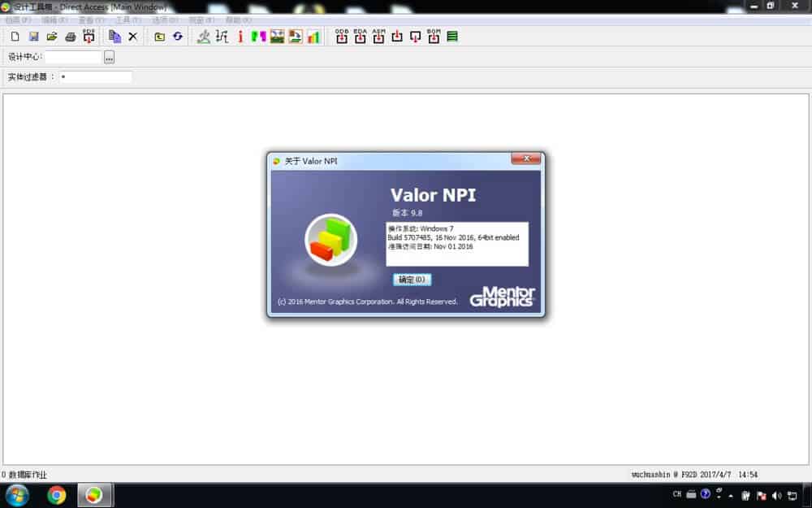Image resolution: width=812 pixels, height=508 pixels.
Task: Click the green striped list icon
Action: (x=452, y=37)
